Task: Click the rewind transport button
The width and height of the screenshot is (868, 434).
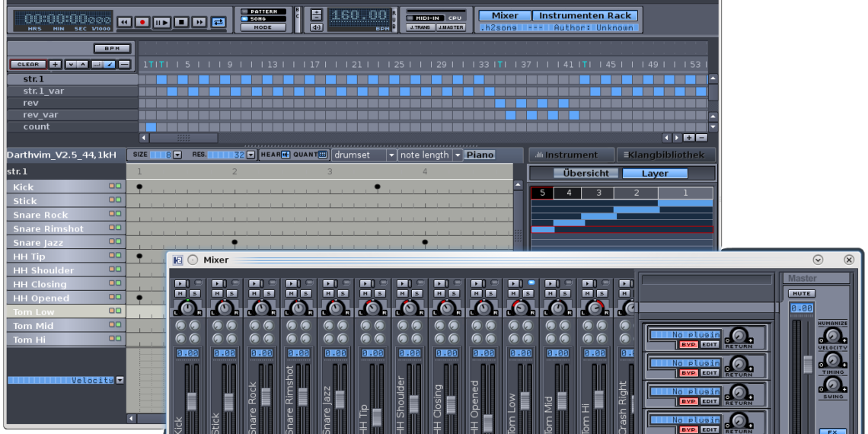Action: pyautogui.click(x=124, y=23)
